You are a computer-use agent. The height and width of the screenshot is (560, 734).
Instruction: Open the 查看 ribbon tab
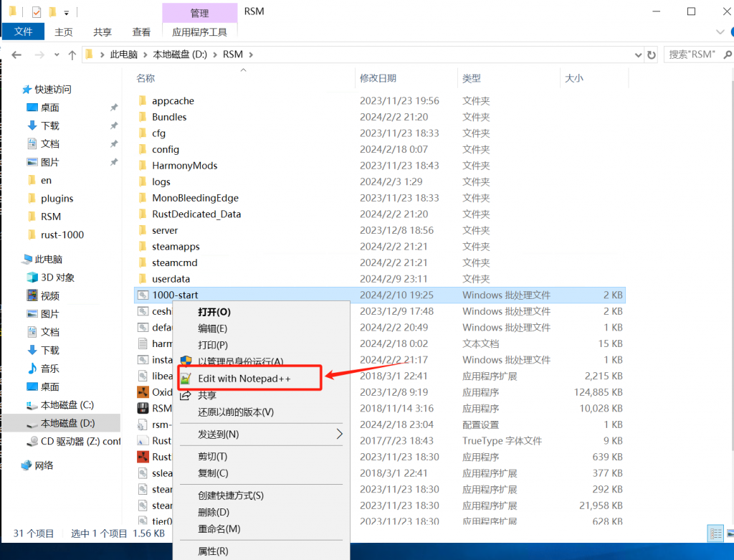(x=141, y=32)
